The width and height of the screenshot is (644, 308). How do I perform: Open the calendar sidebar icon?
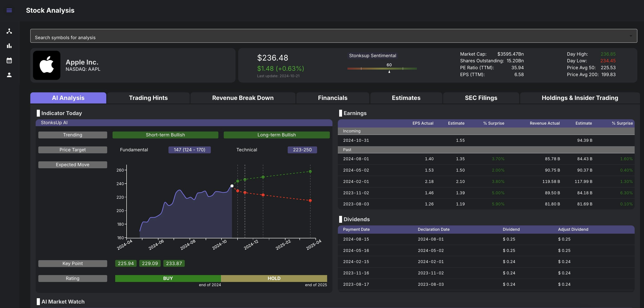point(9,60)
